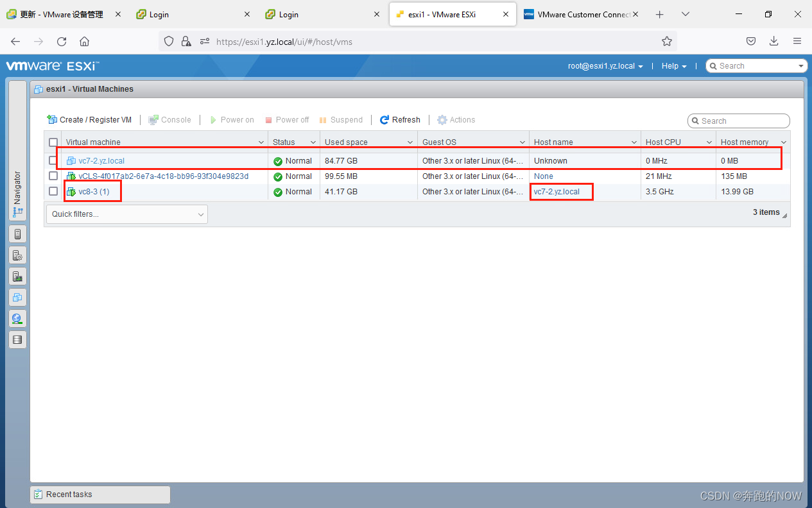Click the Save to Pocket icon

[751, 41]
